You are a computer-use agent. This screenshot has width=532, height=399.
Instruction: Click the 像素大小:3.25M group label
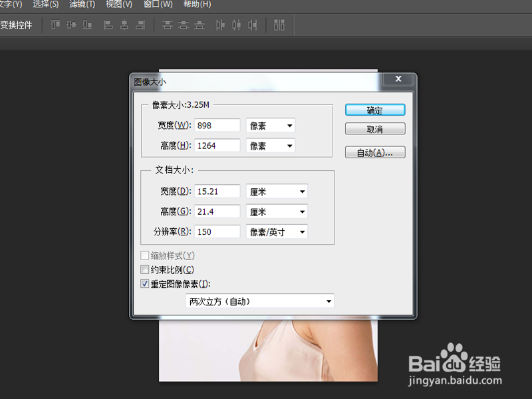point(180,105)
